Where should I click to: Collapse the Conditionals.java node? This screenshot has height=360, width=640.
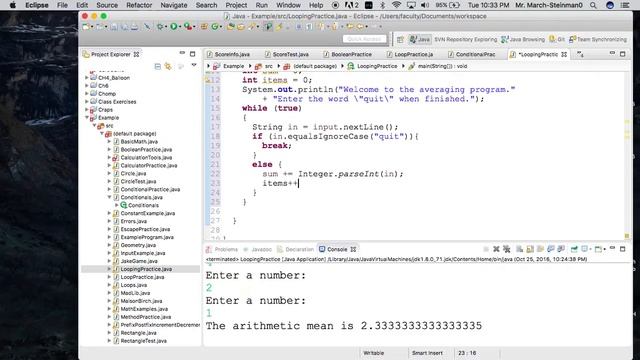pos(109,197)
